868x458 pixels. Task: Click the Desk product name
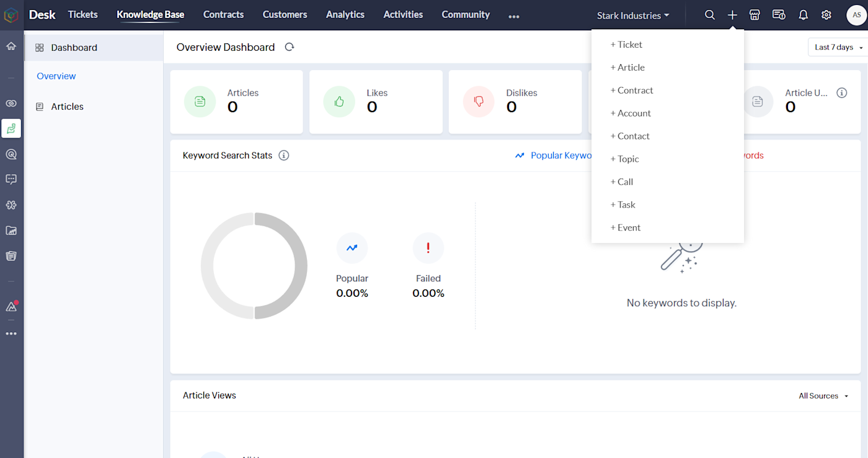(42, 15)
